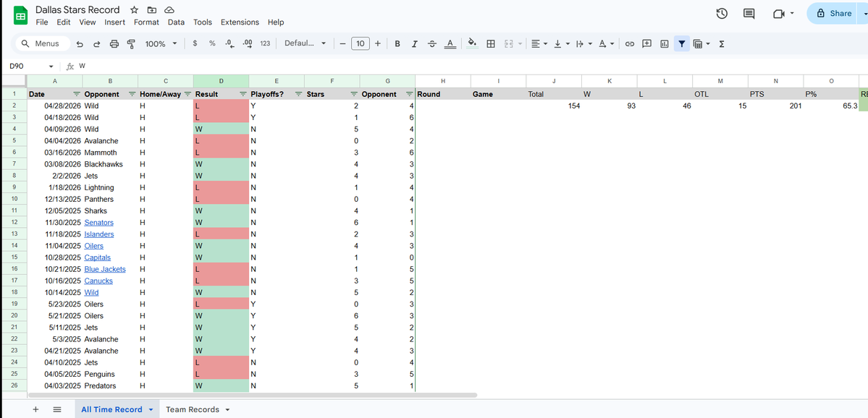Open the fill color picker
This screenshot has width=868, height=418.
click(x=472, y=43)
